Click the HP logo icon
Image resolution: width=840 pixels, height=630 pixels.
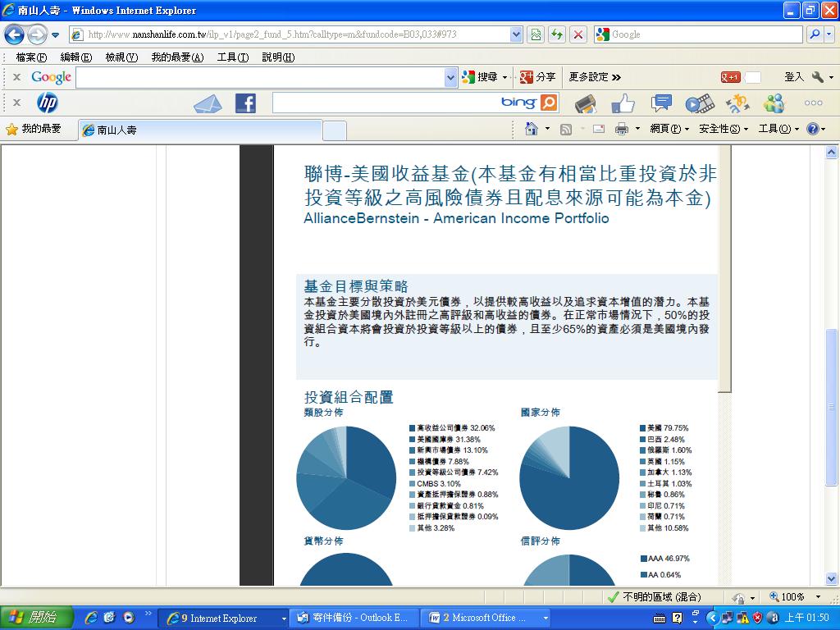coord(48,103)
